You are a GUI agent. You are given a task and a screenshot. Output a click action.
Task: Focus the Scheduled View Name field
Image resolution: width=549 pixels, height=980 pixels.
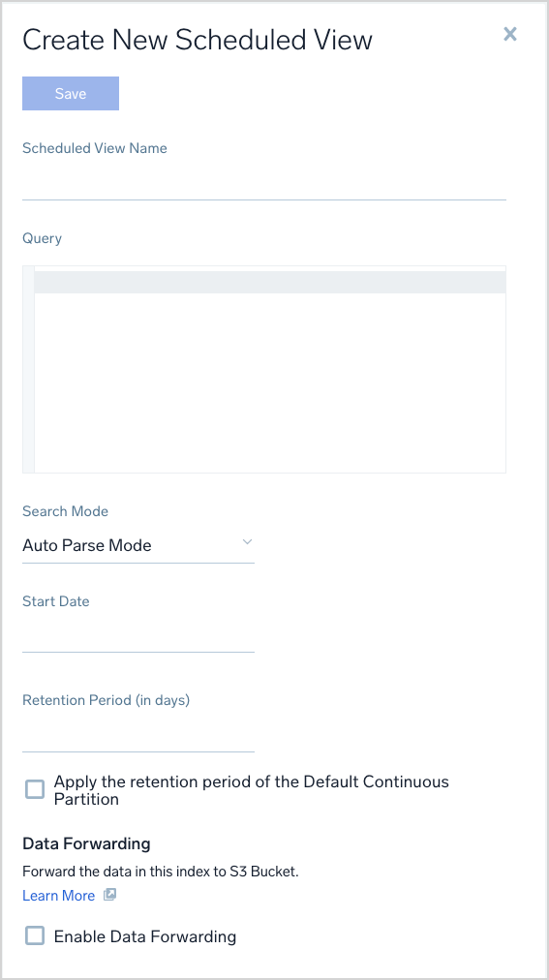pyautogui.click(x=264, y=183)
